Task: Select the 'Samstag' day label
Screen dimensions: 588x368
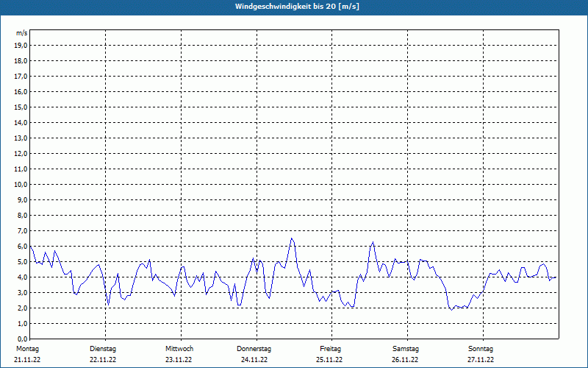Action: (x=406, y=349)
